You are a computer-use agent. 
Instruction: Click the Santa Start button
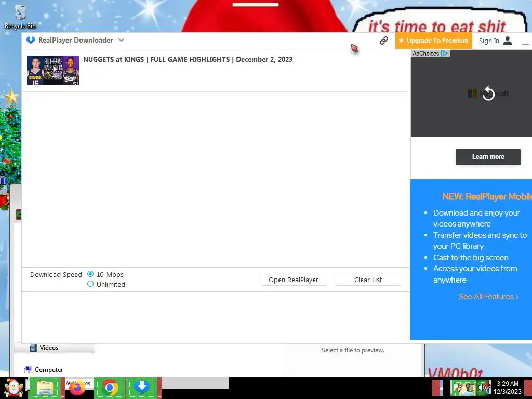tap(14, 388)
